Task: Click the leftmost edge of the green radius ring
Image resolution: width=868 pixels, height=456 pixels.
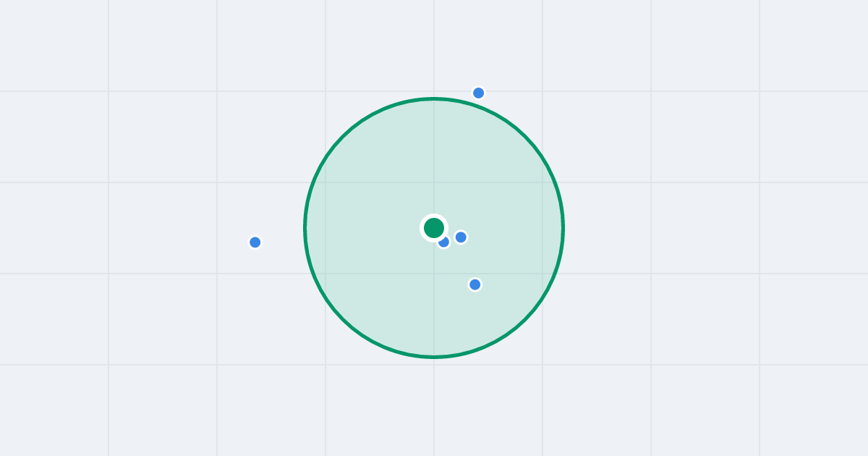Action: pos(305,228)
